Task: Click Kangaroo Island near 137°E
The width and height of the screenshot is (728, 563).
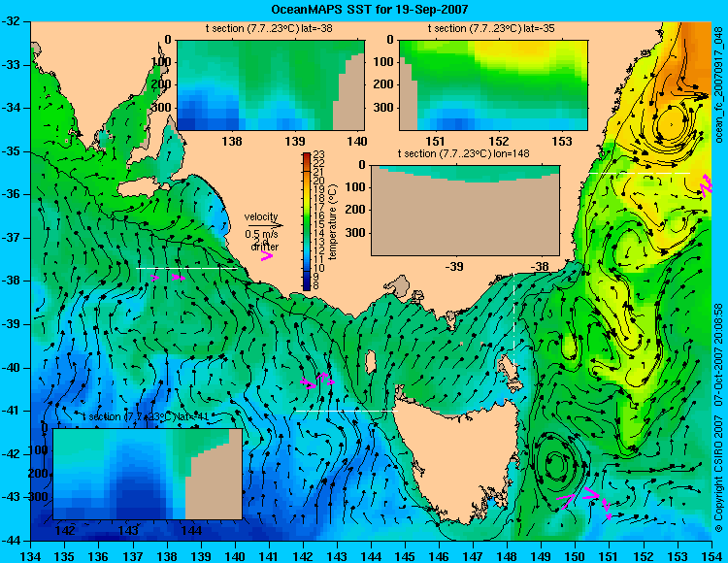Action: (139, 189)
